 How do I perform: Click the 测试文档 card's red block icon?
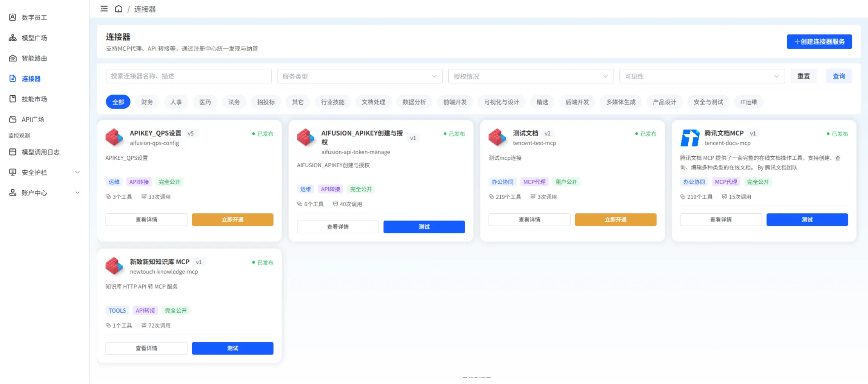(x=497, y=137)
